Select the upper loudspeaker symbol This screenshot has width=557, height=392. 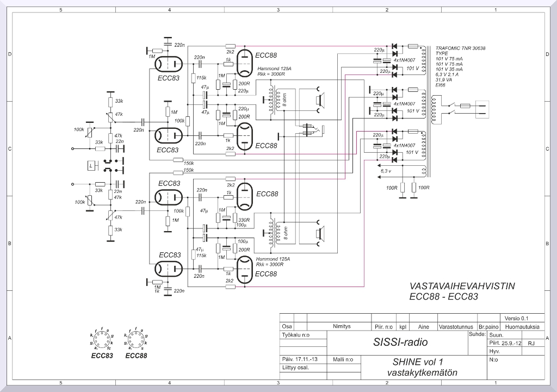pyautogui.click(x=319, y=99)
